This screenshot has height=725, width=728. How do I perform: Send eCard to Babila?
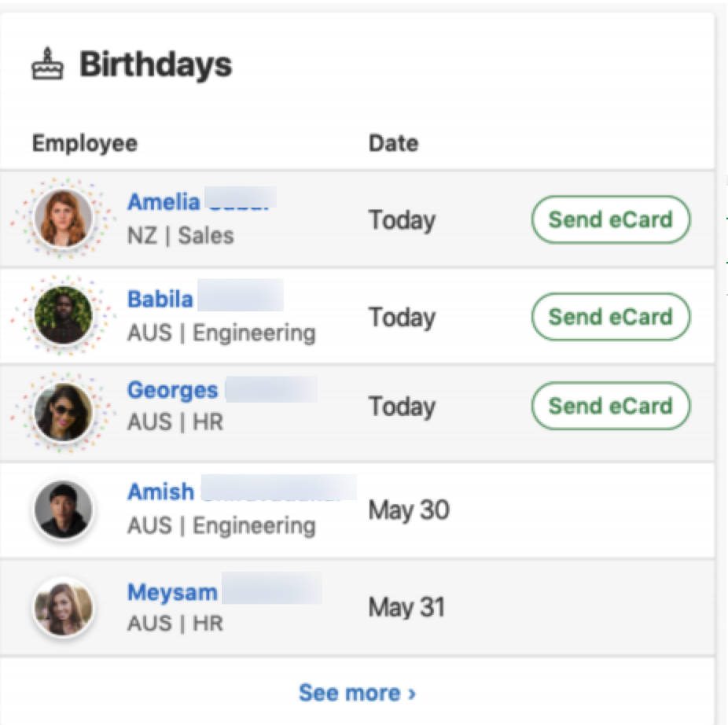pyautogui.click(x=610, y=317)
